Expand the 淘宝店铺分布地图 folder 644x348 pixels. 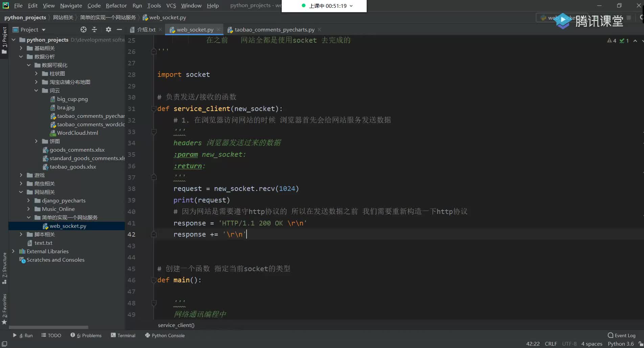(x=36, y=82)
